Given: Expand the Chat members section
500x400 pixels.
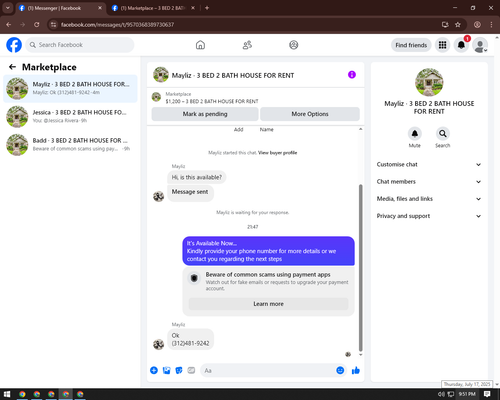Looking at the screenshot, I should pyautogui.click(x=429, y=182).
